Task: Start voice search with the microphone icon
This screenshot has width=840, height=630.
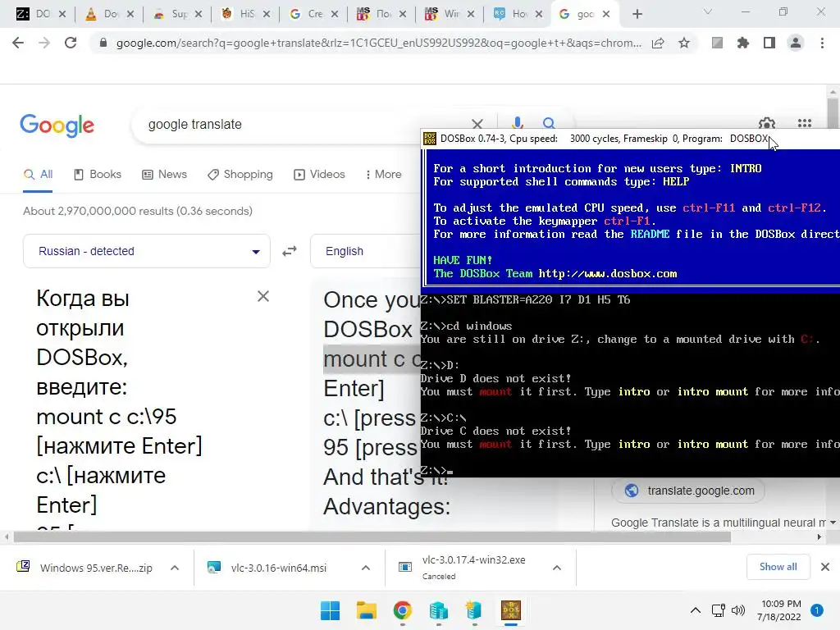Action: [517, 123]
